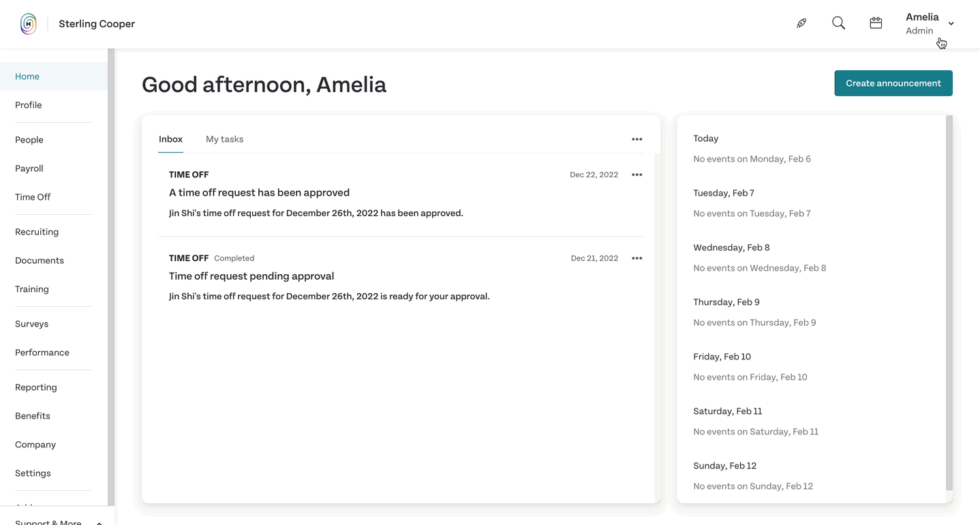Viewport: 980px width, 525px height.
Task: Click the rocket icon in header
Action: tap(801, 23)
